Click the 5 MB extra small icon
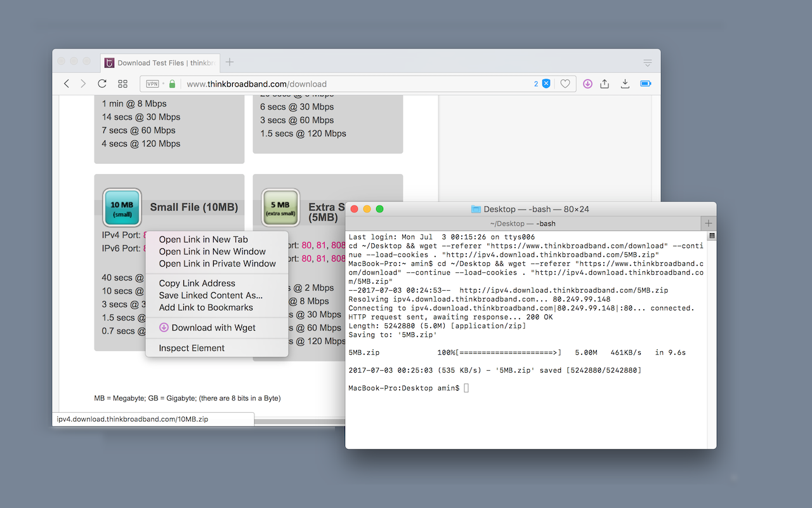The height and width of the screenshot is (508, 812). coord(280,208)
